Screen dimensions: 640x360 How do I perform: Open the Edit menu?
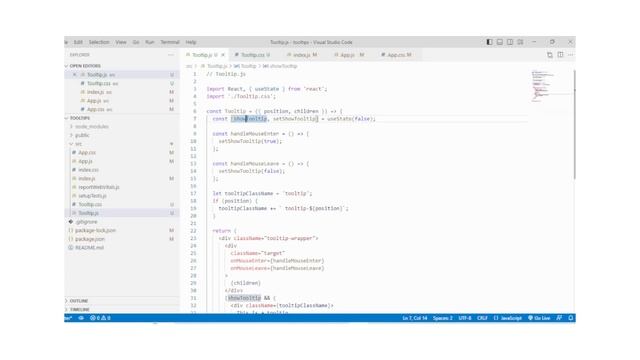tap(78, 42)
